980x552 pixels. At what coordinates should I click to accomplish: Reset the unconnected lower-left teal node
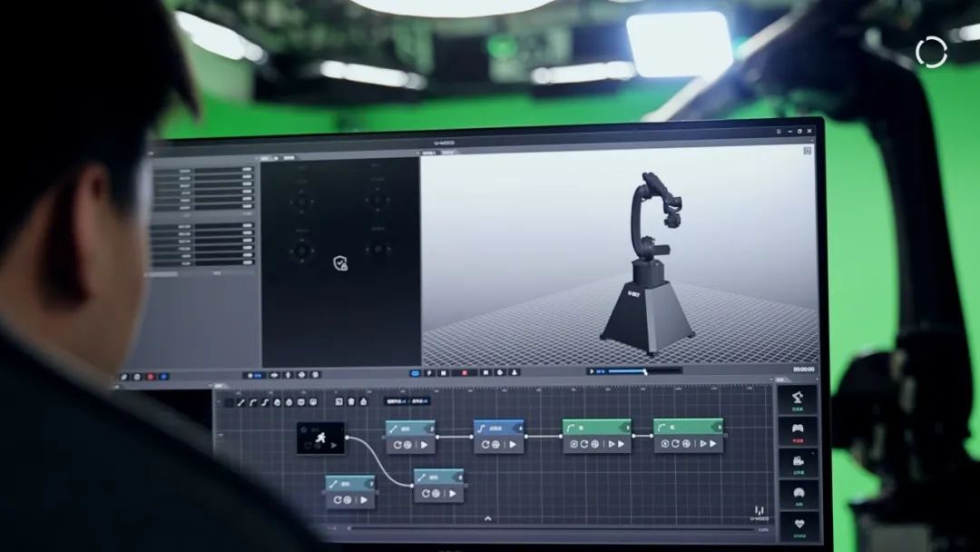pos(338,499)
